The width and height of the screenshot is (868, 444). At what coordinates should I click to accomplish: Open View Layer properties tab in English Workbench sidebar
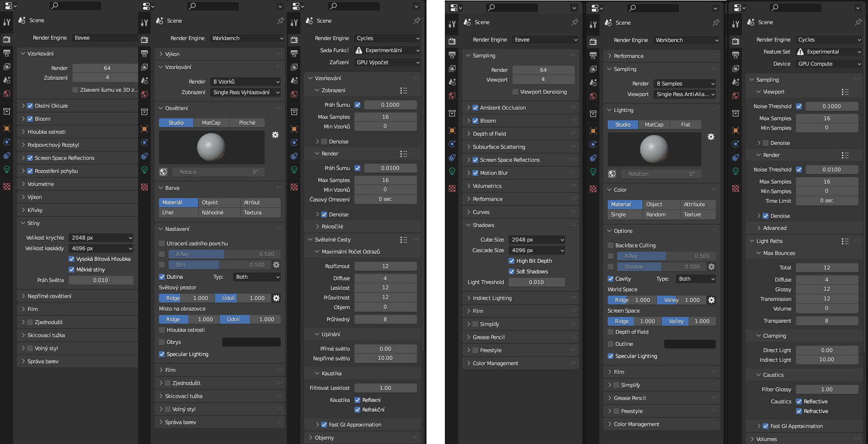pyautogui.click(x=593, y=69)
